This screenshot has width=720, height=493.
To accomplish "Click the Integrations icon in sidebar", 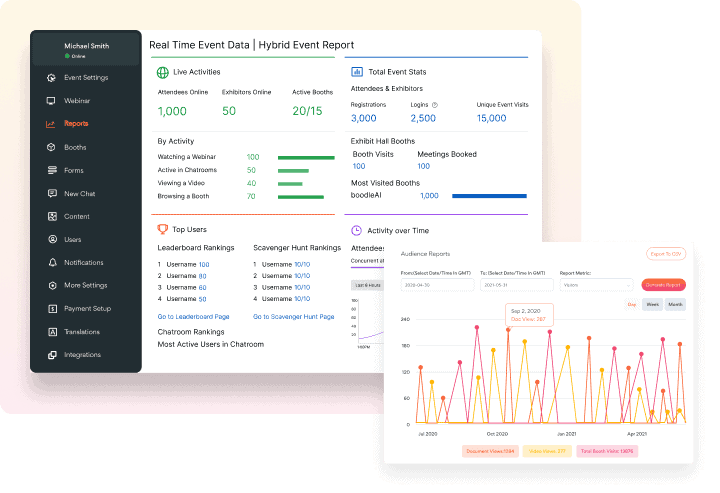I will pos(51,354).
